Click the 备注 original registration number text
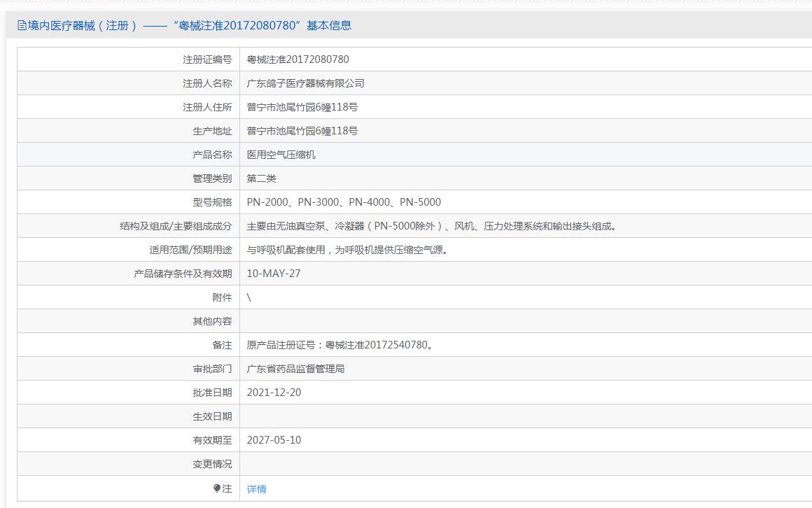812x508 pixels. [x=339, y=345]
